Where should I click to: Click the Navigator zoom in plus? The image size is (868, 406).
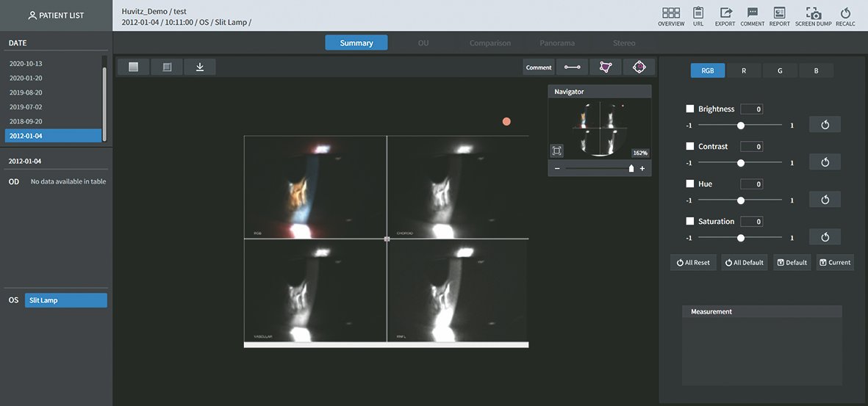(642, 169)
